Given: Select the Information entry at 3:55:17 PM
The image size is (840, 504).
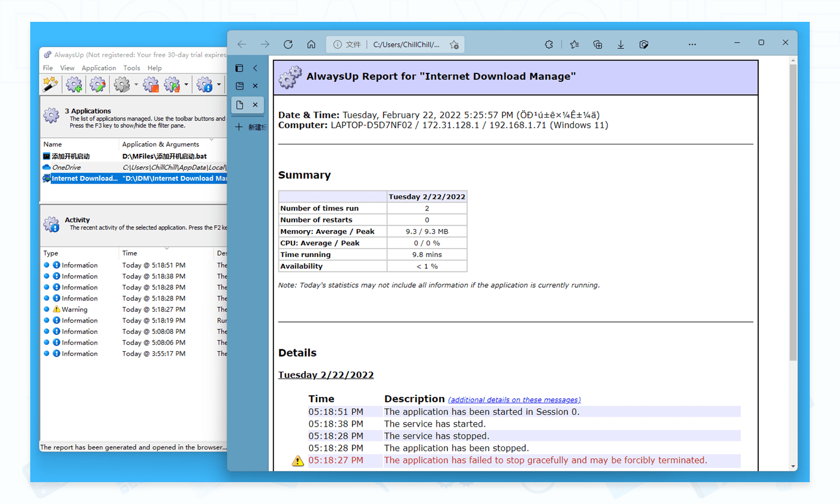Looking at the screenshot, I should click(x=134, y=354).
